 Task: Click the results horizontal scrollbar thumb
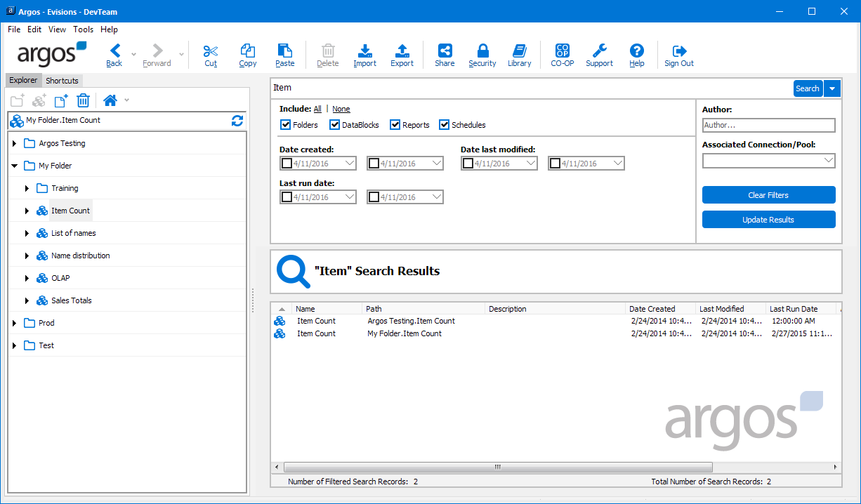point(498,467)
